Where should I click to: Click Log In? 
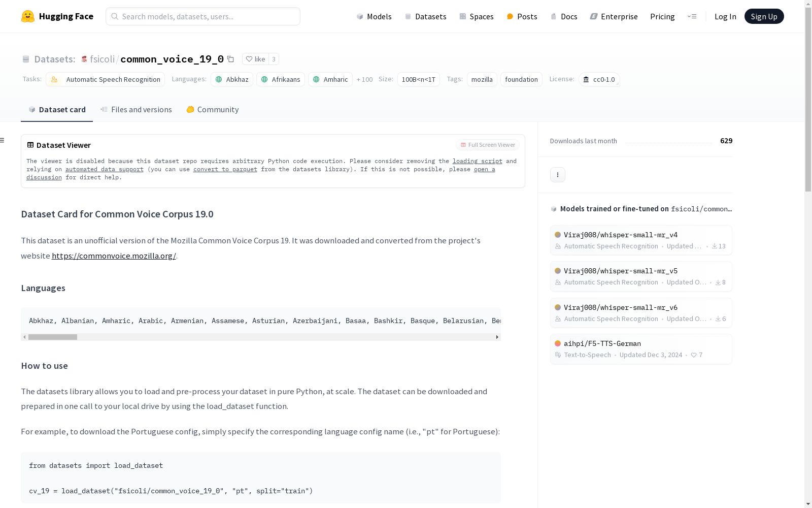click(x=725, y=16)
